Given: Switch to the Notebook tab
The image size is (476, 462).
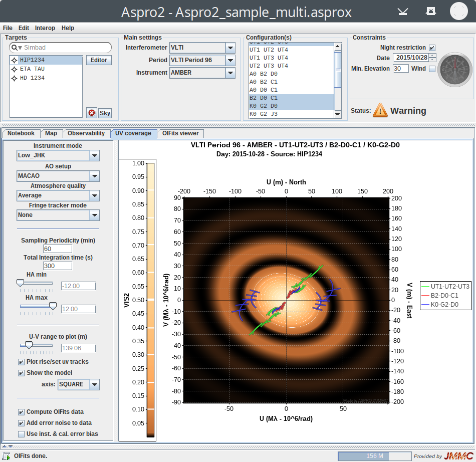Looking at the screenshot, I should pyautogui.click(x=21, y=133).
